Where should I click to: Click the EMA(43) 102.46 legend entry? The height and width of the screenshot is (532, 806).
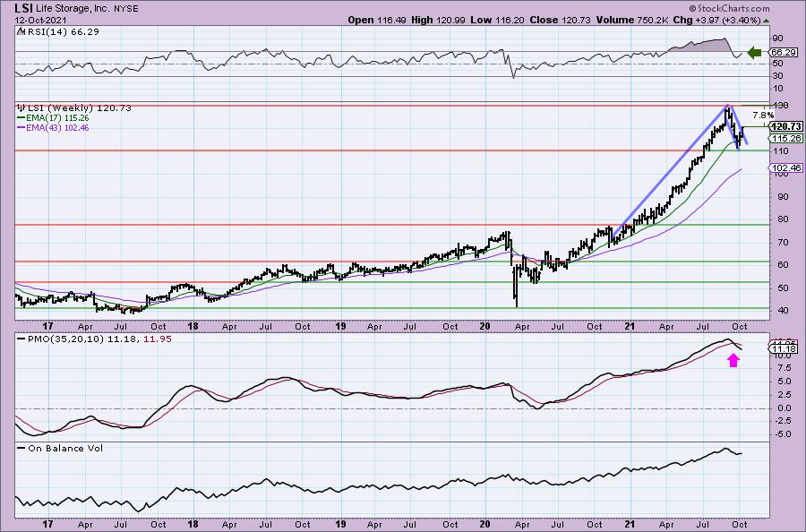[57, 127]
